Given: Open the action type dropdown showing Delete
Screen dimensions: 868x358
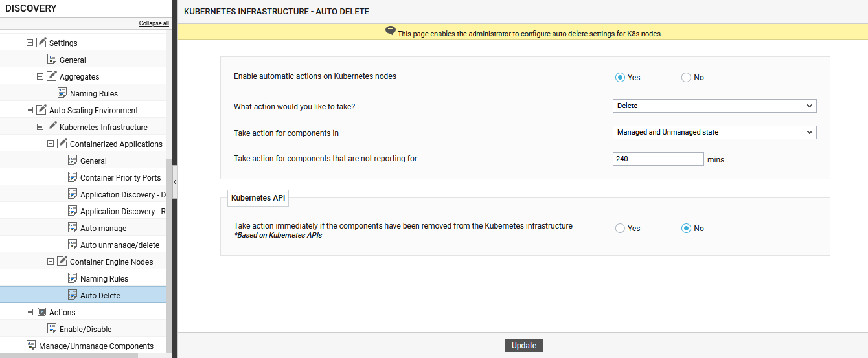Looking at the screenshot, I should point(714,106).
